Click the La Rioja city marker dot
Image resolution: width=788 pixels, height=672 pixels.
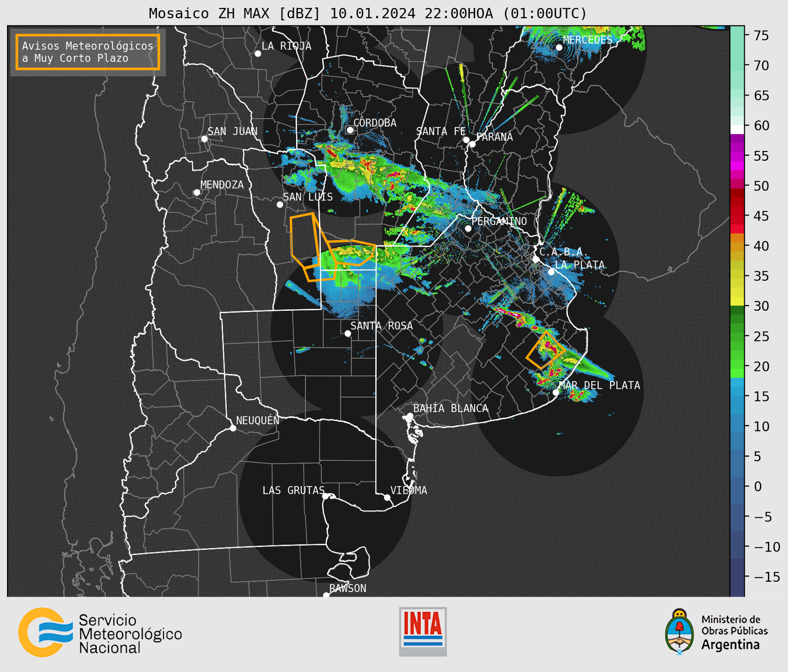pos(258,54)
